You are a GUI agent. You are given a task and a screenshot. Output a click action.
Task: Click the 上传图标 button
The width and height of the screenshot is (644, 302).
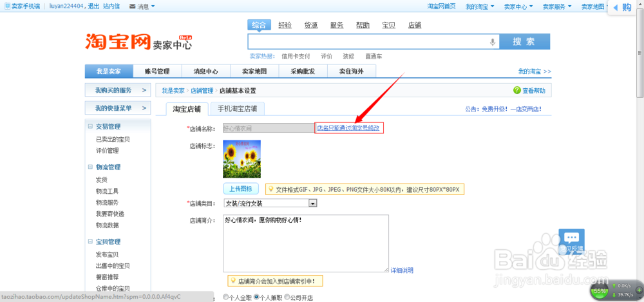241,189
